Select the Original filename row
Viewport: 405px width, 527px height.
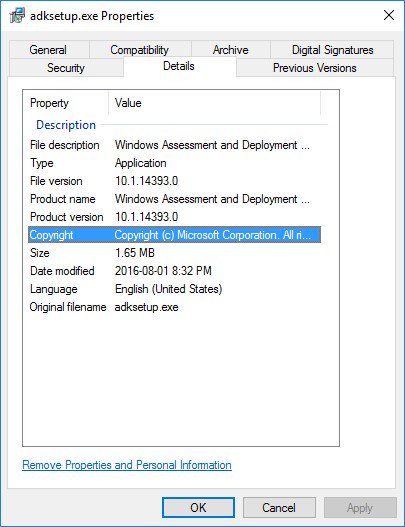click(174, 307)
